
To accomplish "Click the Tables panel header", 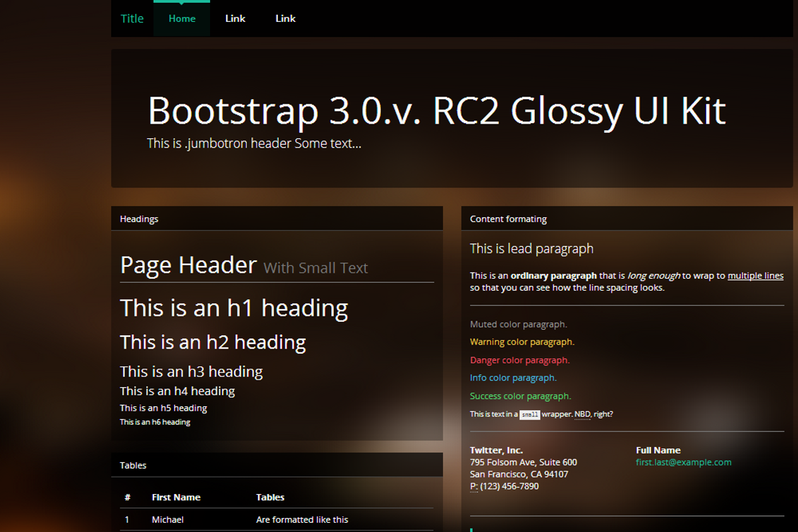I will [x=133, y=465].
